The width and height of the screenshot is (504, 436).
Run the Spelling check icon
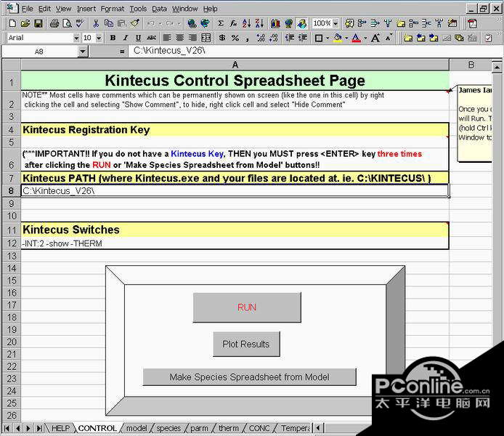pyautogui.click(x=80, y=23)
